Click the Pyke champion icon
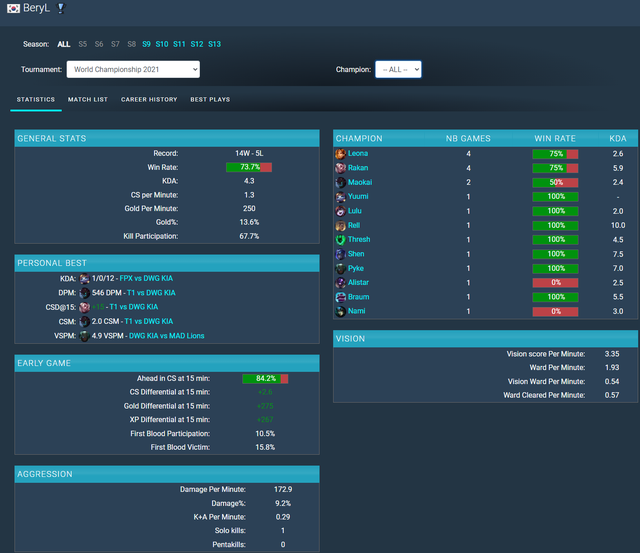This screenshot has height=553, width=640. click(341, 269)
